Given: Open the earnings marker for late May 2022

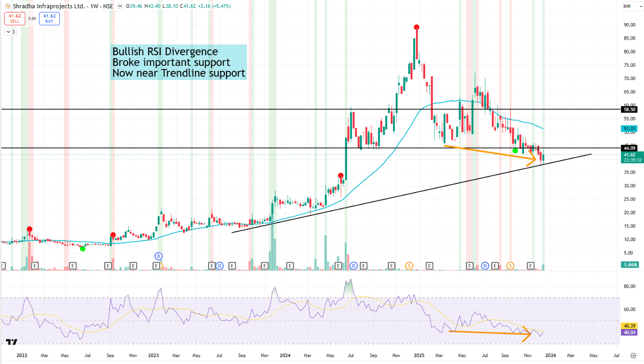Looking at the screenshot, I should [x=72, y=266].
